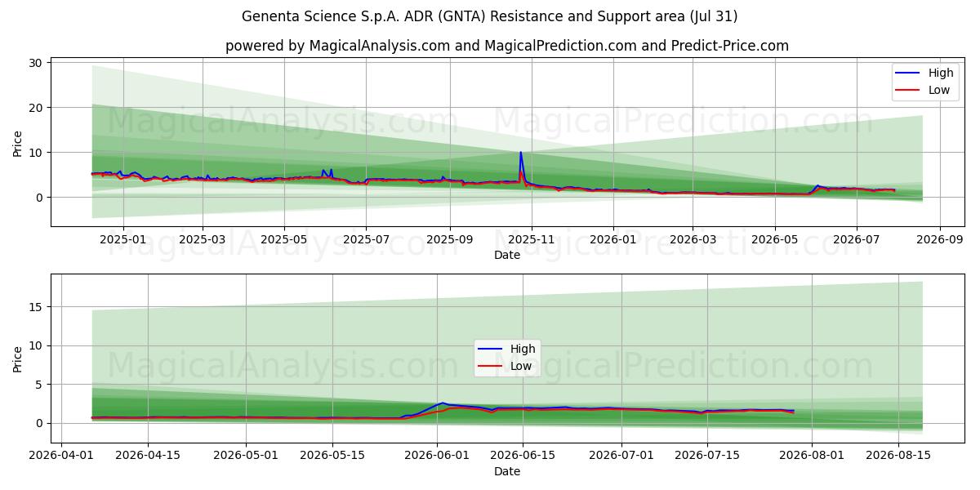Viewport: 980px width, 490px height.
Task: Click the 2026-08-01 tick label
Action: coord(812,456)
